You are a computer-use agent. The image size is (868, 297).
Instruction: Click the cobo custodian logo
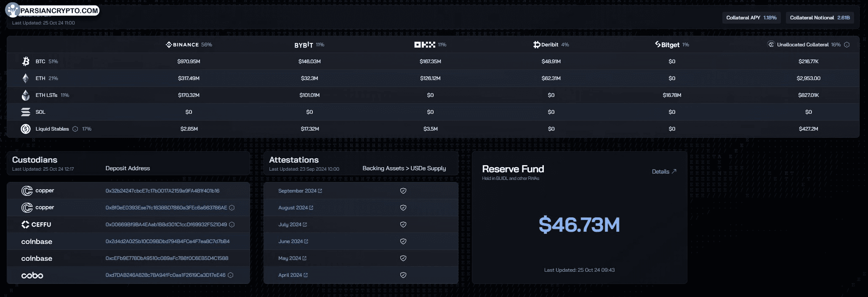tap(32, 275)
